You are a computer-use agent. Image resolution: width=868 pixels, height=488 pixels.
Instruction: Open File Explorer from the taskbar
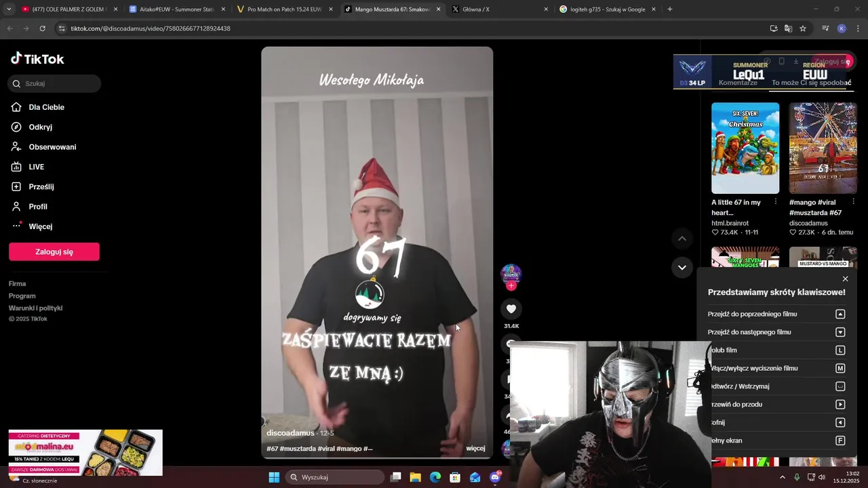point(415,477)
